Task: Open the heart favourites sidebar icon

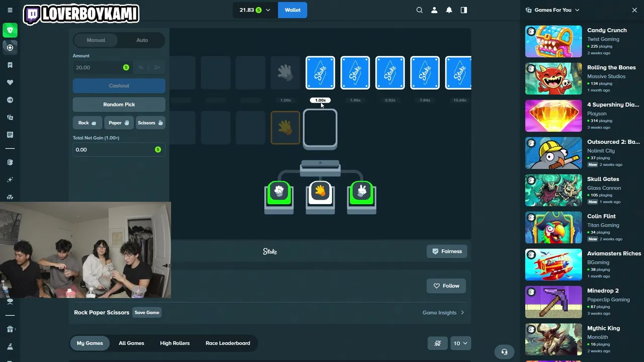Action: click(10, 82)
